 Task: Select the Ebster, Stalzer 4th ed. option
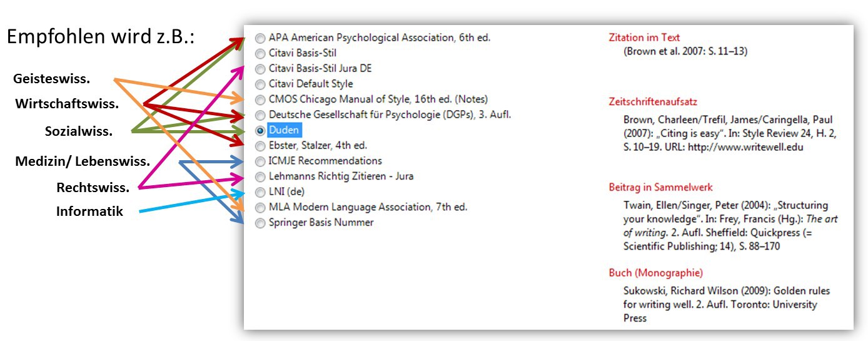coord(261,146)
